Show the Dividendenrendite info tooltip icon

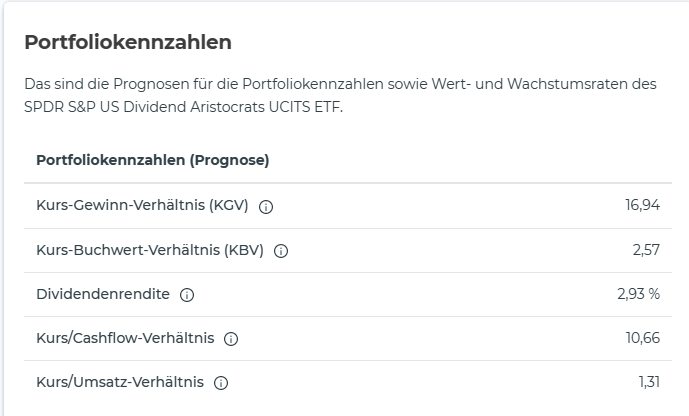click(187, 295)
